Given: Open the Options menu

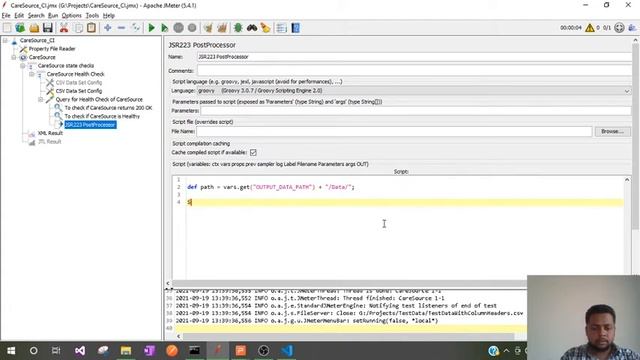Looking at the screenshot, I should [72, 16].
